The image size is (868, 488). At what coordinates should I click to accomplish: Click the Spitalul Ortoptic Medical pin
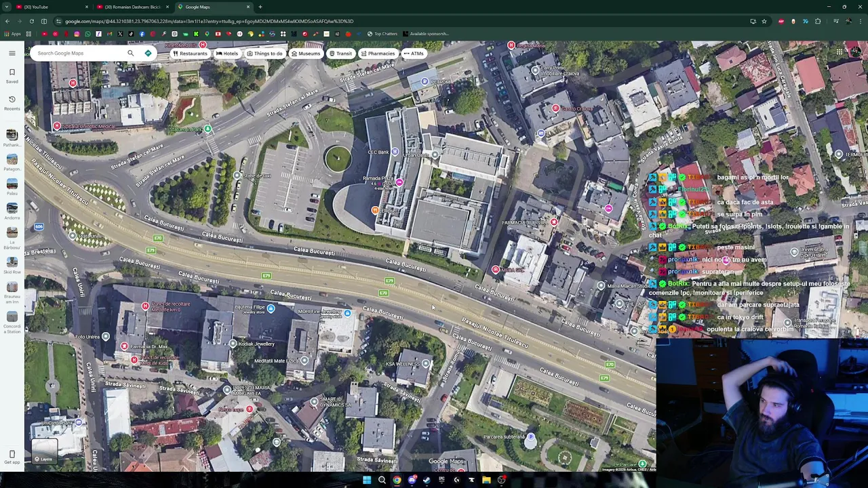tap(57, 126)
